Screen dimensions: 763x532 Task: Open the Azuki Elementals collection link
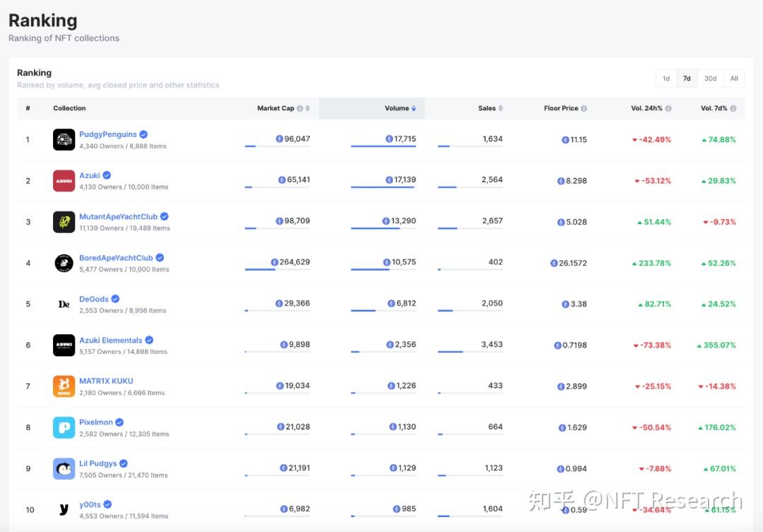point(111,341)
